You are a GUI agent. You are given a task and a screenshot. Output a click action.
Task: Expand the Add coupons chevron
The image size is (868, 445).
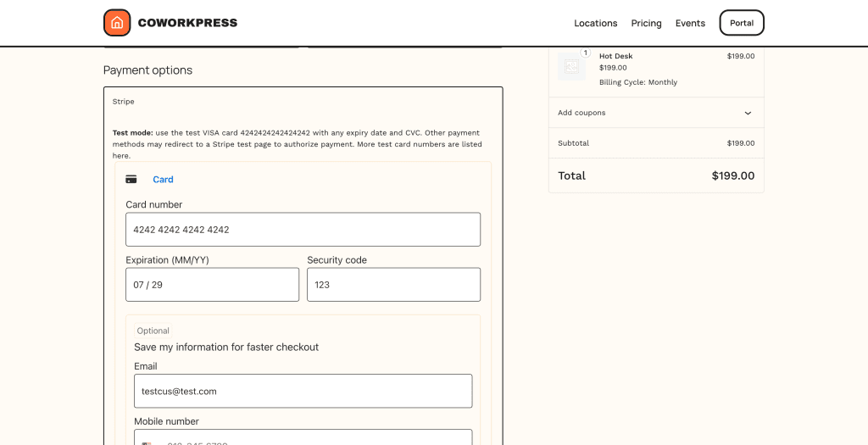[x=748, y=113]
